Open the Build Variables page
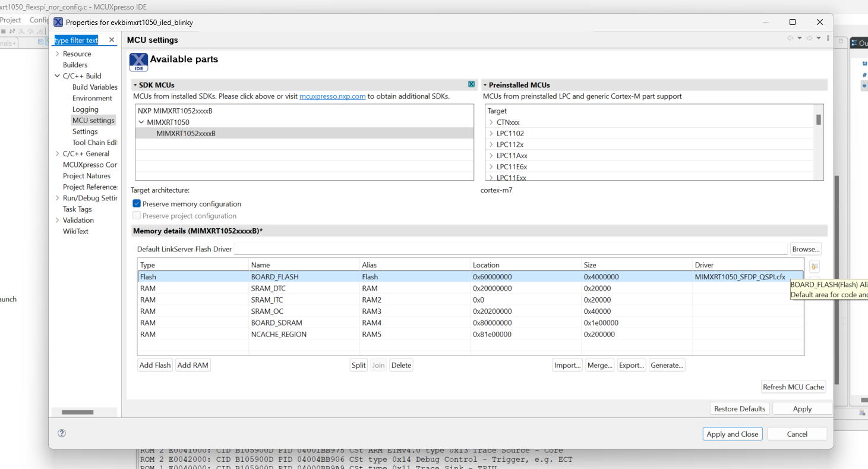 click(95, 87)
